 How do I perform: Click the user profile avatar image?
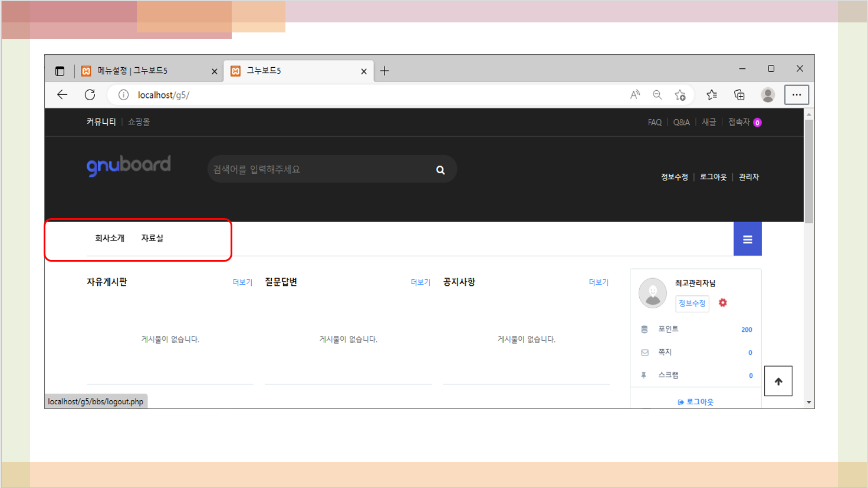coord(653,293)
